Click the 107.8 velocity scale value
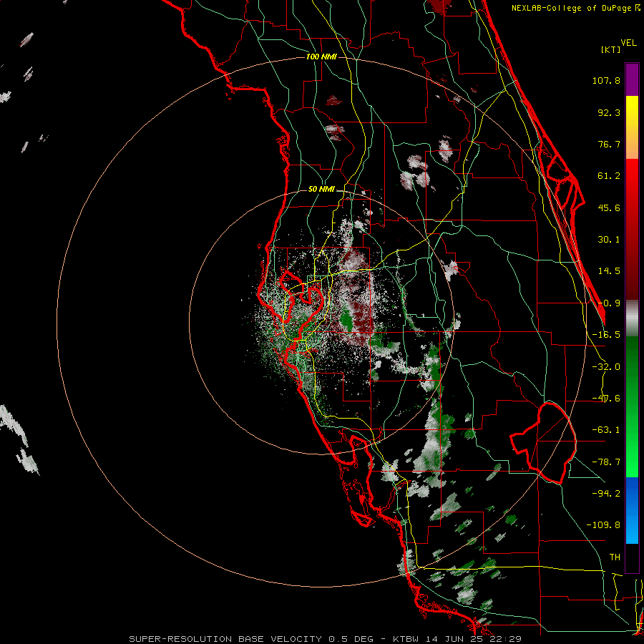 click(x=606, y=80)
